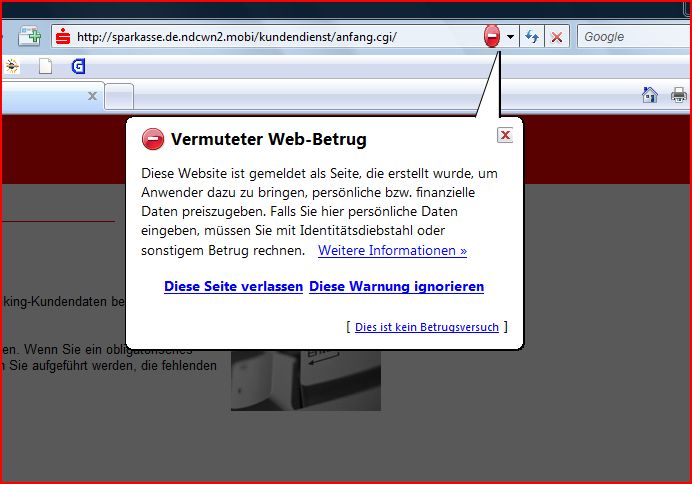Open the address bar history dropdown arrow
Screen dimensions: 692x484
(x=510, y=37)
